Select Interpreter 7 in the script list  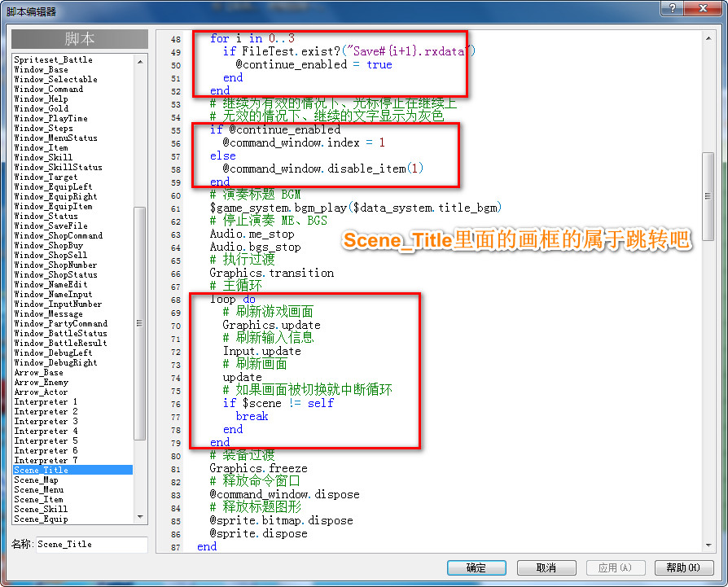point(46,460)
